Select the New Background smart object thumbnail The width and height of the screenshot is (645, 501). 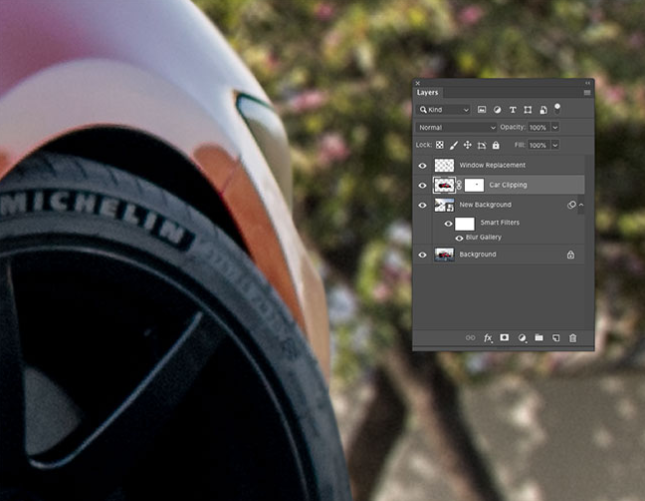click(444, 205)
